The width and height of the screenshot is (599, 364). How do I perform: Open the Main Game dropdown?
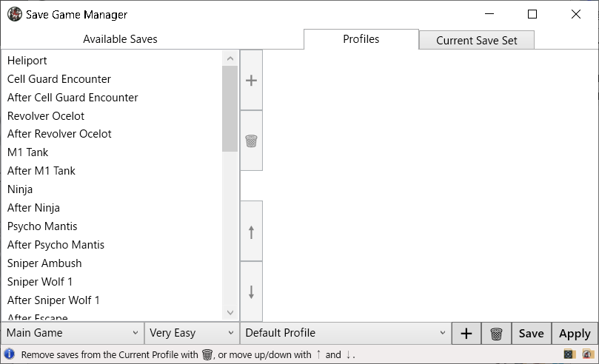click(73, 333)
